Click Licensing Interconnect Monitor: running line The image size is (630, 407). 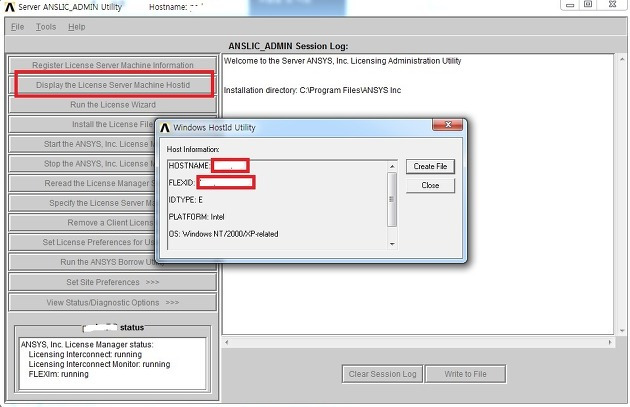tap(99, 364)
